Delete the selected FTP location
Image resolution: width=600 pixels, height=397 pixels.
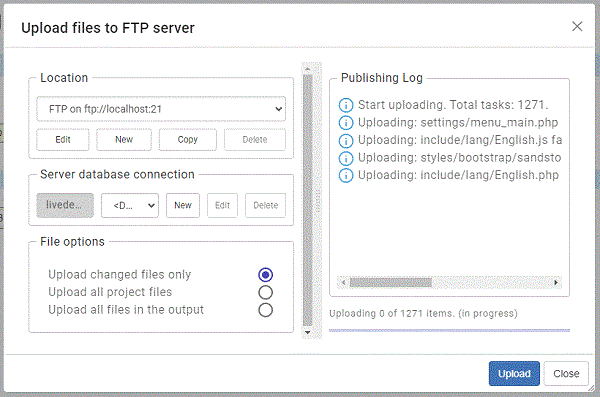click(x=255, y=140)
